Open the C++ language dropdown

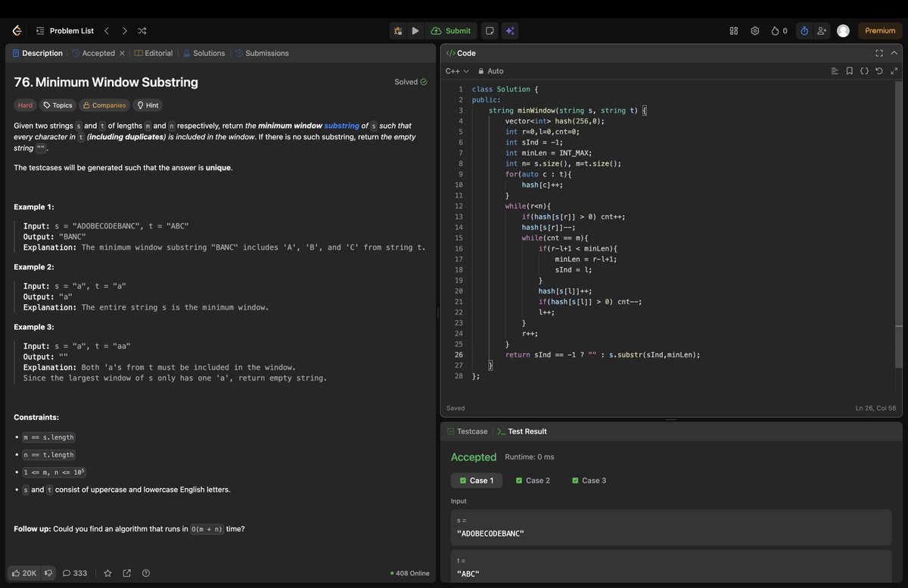click(457, 71)
